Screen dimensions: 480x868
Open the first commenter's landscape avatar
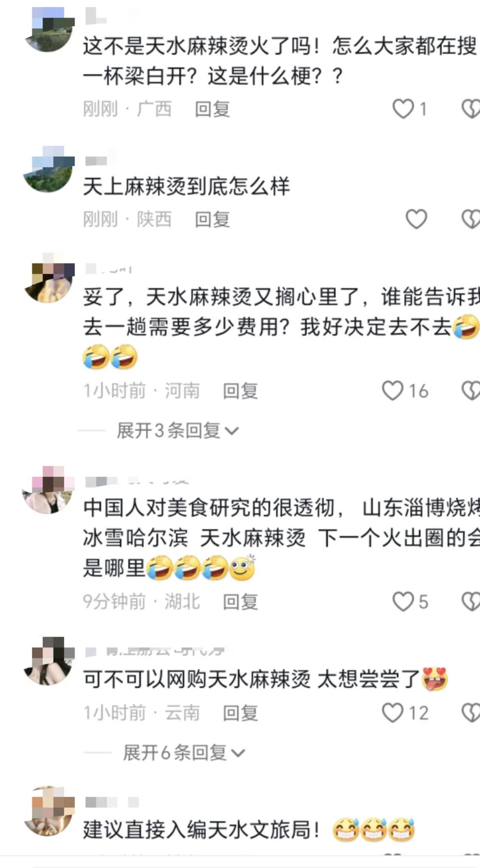(48, 30)
